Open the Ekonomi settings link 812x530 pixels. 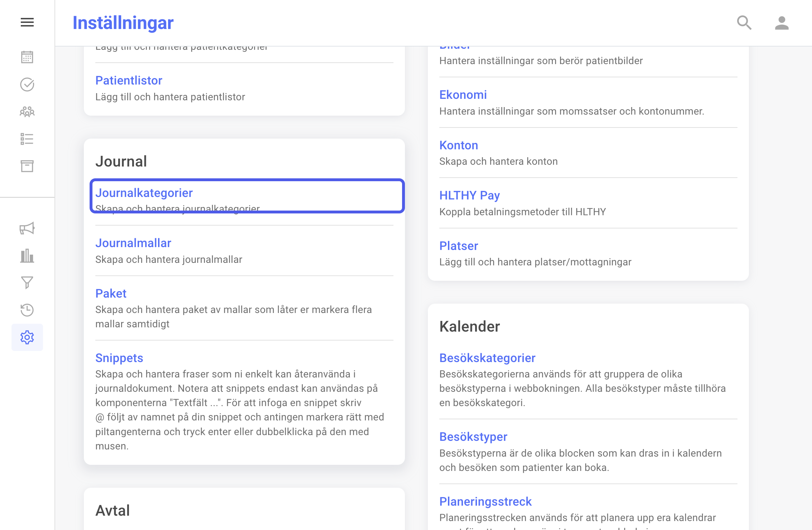click(463, 95)
